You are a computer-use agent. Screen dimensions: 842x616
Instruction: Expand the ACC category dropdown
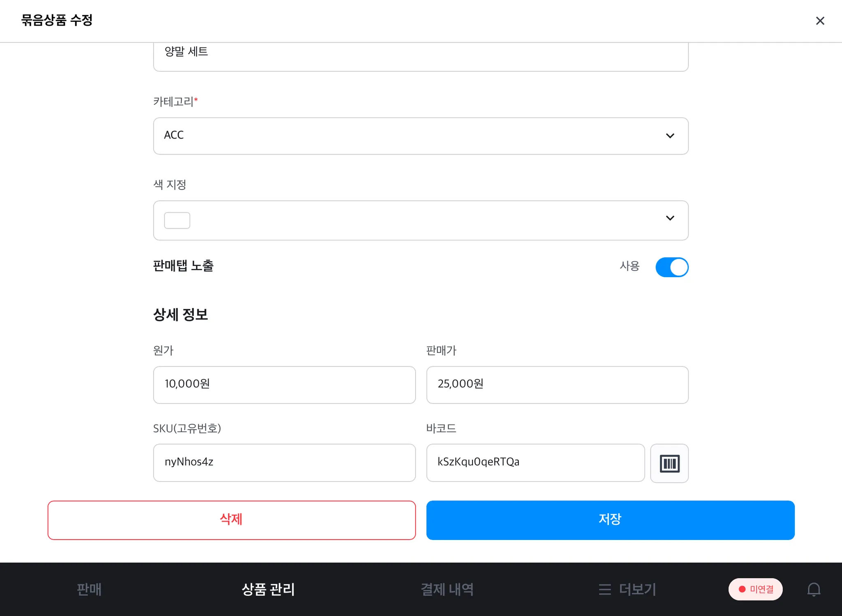[420, 136]
